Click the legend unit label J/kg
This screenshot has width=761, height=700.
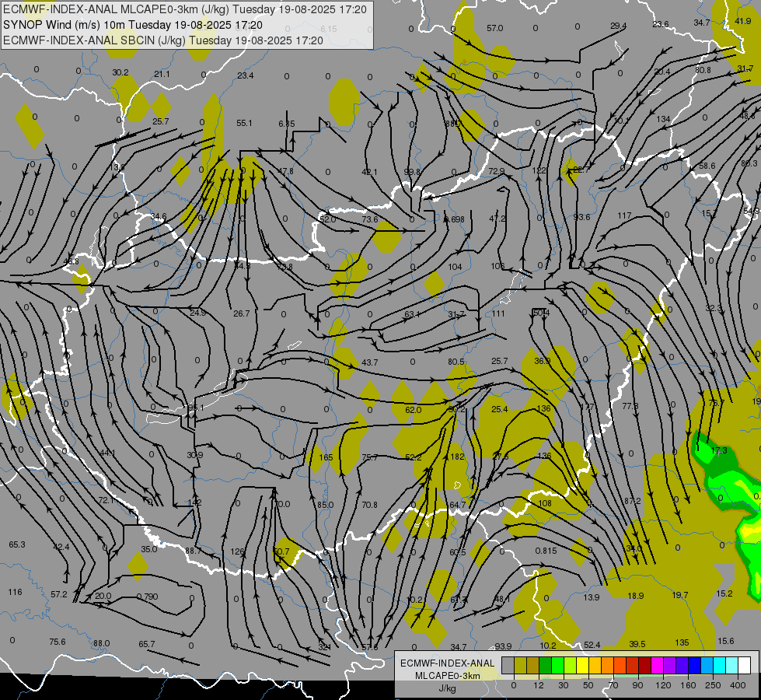point(447,688)
